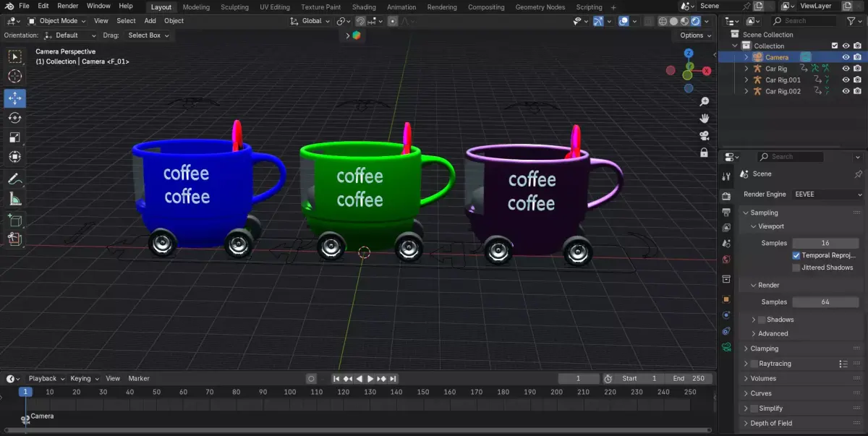The height and width of the screenshot is (436, 868).
Task: Open the Global transform orientation dropdown
Action: (x=311, y=21)
